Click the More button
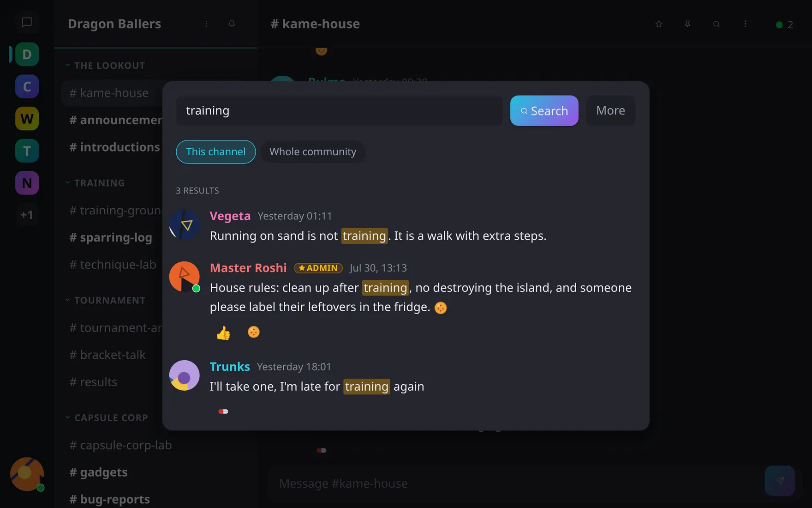Screen dimensions: 812x508 coord(610,110)
